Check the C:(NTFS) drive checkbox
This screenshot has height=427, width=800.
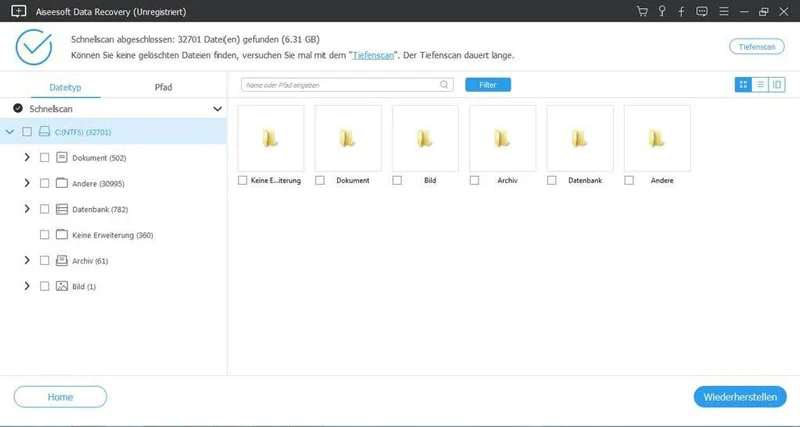coord(27,132)
